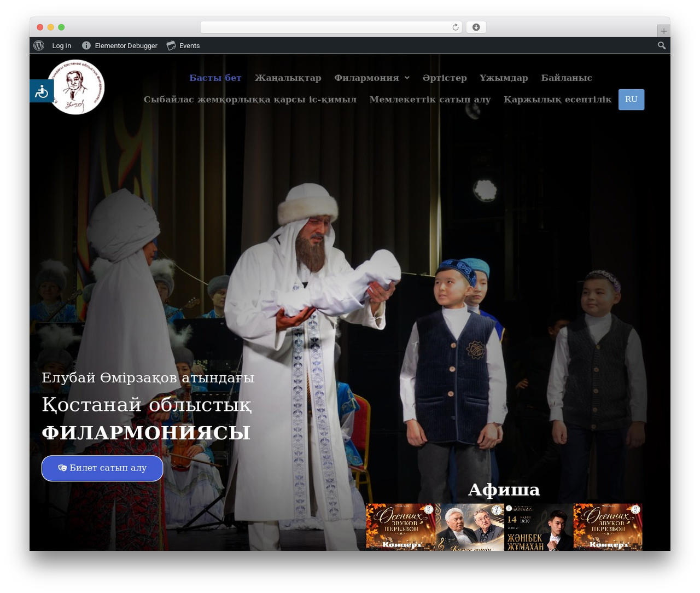Open the Әртістер menu item
The height and width of the screenshot is (593, 700).
tap(445, 78)
